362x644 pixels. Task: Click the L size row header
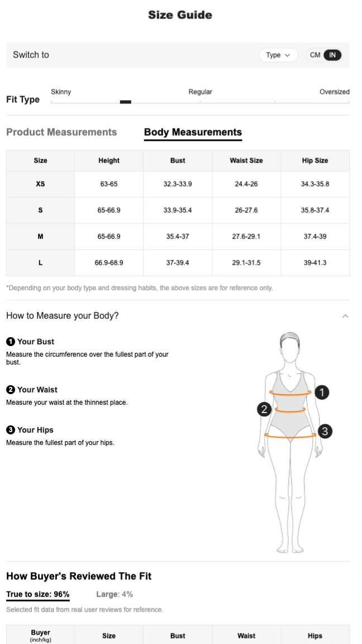coord(40,263)
